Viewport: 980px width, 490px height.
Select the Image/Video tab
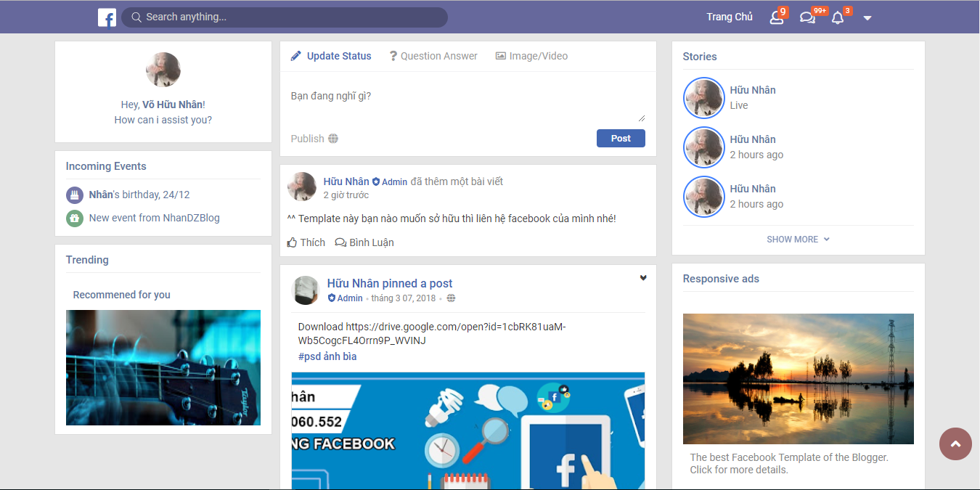point(531,56)
